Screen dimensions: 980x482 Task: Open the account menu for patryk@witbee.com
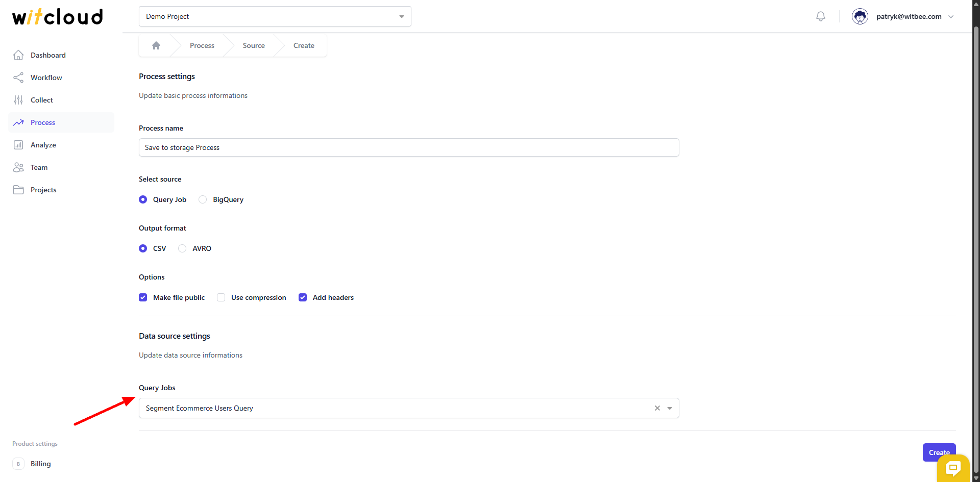click(952, 16)
